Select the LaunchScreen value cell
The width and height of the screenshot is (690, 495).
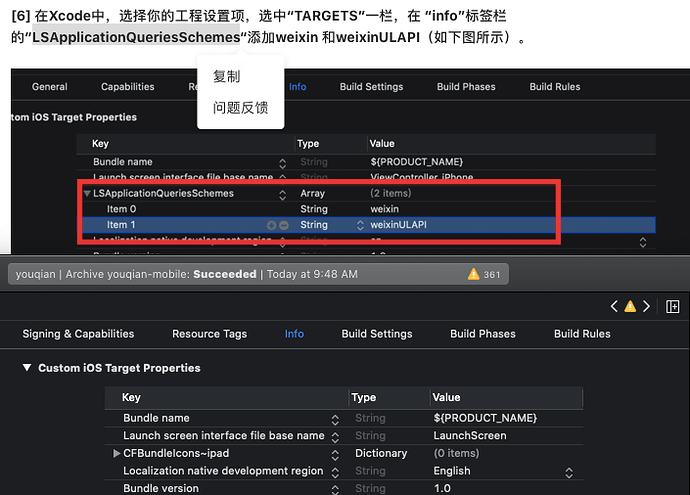click(470, 436)
